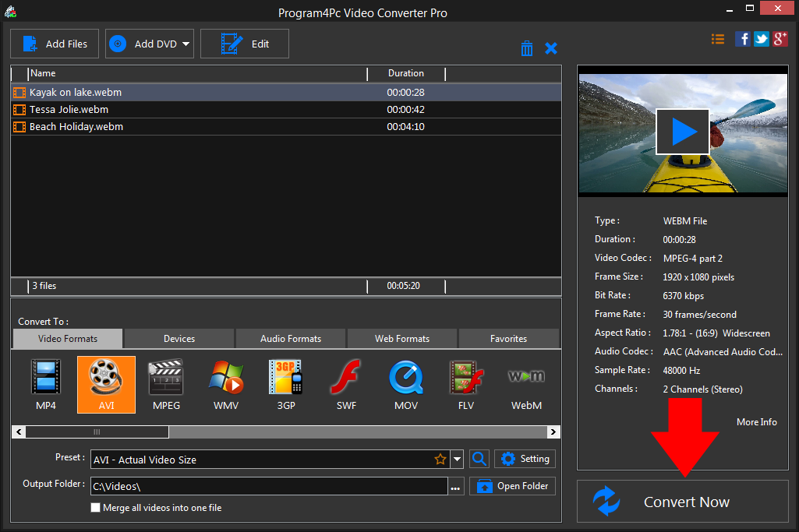Clear the file list with the X icon

click(551, 48)
